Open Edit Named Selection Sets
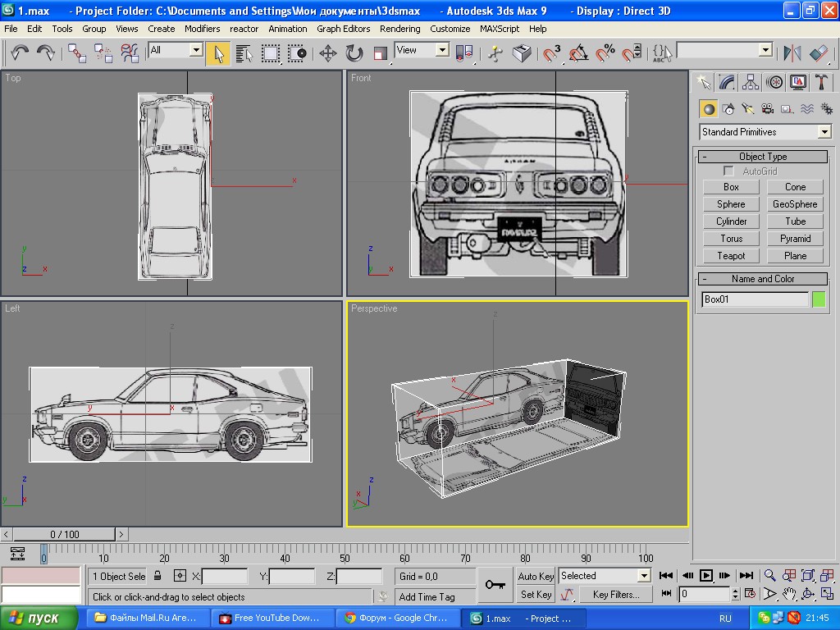This screenshot has height=630, width=840. 662,53
